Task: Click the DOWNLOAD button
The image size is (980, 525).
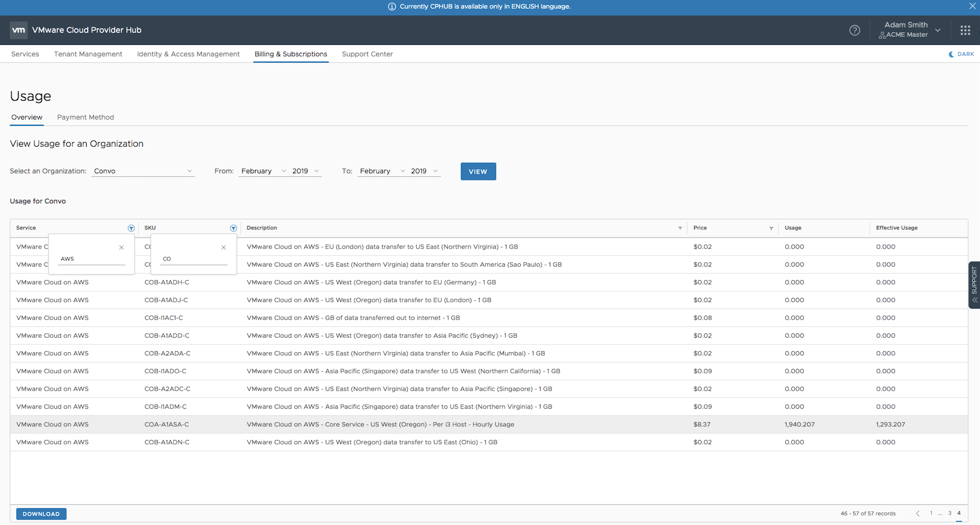Action: pos(41,514)
